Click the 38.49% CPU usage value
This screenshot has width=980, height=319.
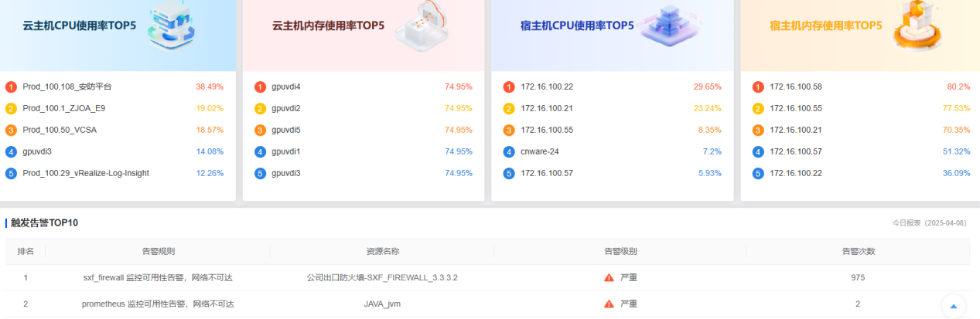(210, 87)
